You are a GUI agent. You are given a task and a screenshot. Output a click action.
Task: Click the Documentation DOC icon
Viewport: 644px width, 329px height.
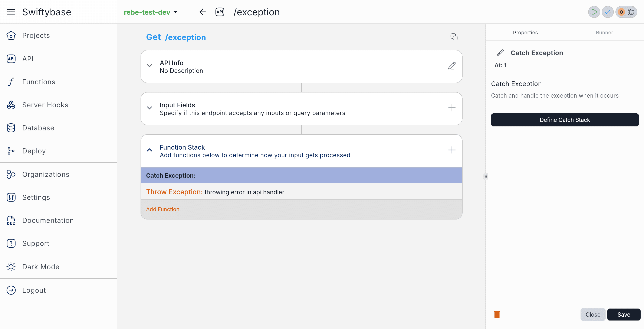click(11, 220)
